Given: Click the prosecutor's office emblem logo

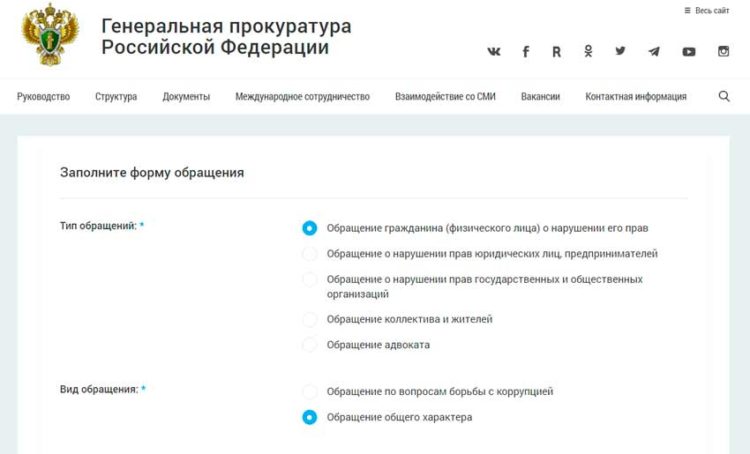Looking at the screenshot, I should coord(47,35).
